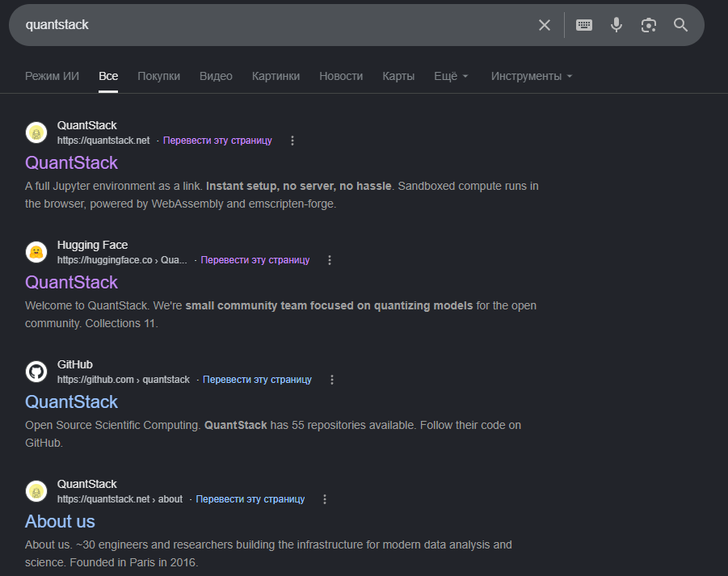The height and width of the screenshot is (576, 728).
Task: Translate the Hugging Face result page
Action: (x=255, y=260)
